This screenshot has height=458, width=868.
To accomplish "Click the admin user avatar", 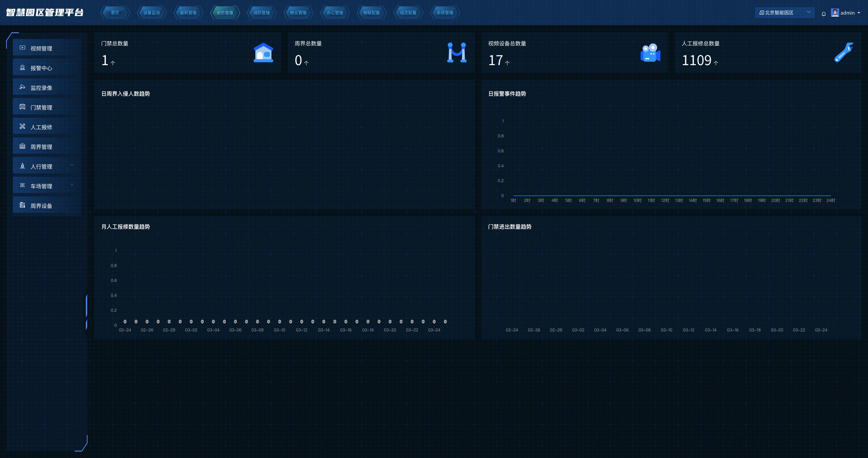I will (835, 13).
